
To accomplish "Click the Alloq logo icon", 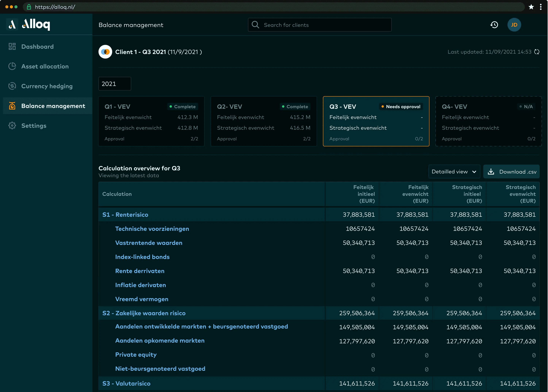I will click(x=12, y=24).
